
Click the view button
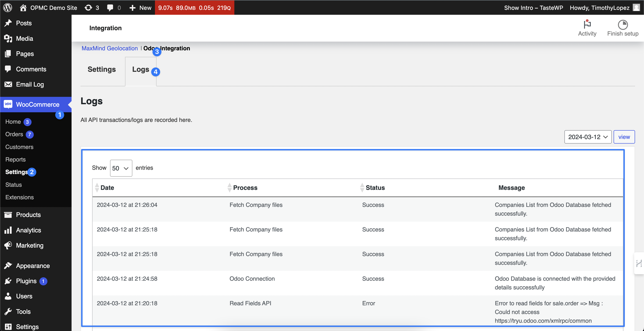[x=624, y=137]
